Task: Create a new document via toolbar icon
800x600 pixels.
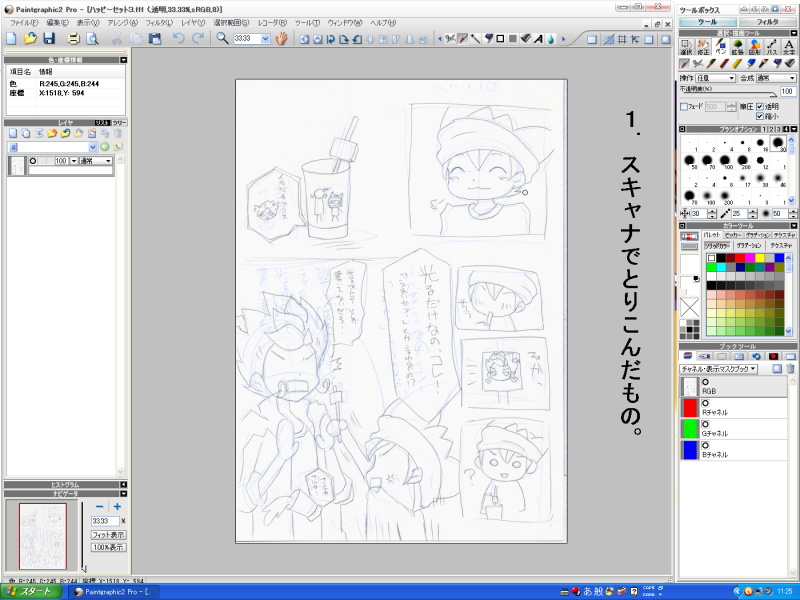Action: click(11, 38)
